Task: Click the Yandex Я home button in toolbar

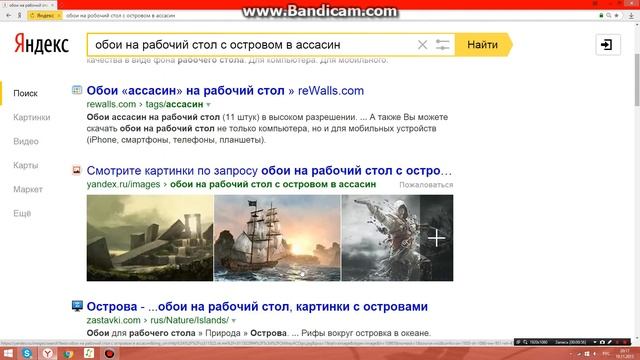Action: pos(19,15)
